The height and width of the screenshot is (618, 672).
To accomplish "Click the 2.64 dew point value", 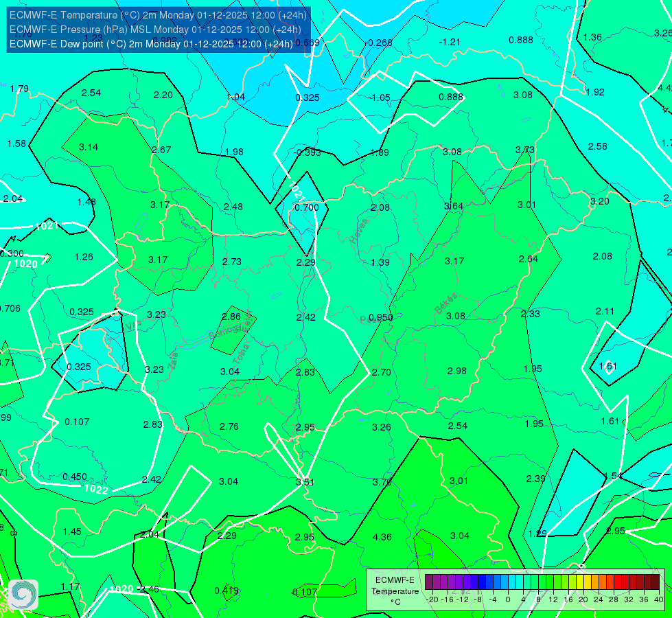I will pos(528,259).
